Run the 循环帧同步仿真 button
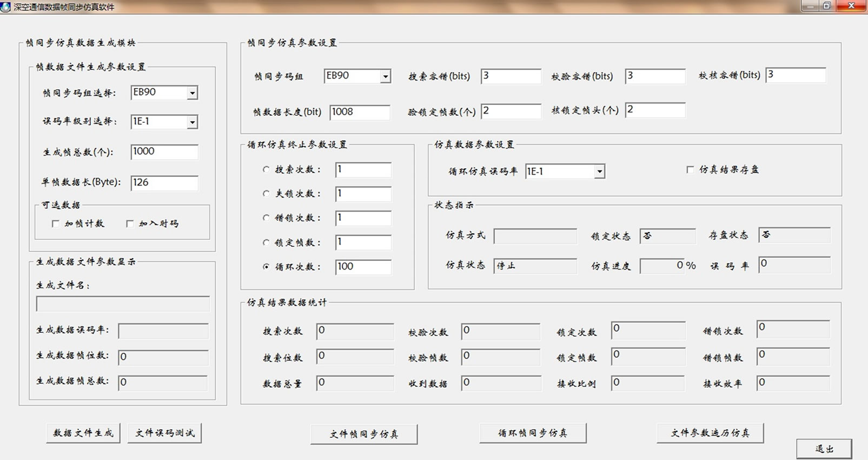 tap(533, 433)
